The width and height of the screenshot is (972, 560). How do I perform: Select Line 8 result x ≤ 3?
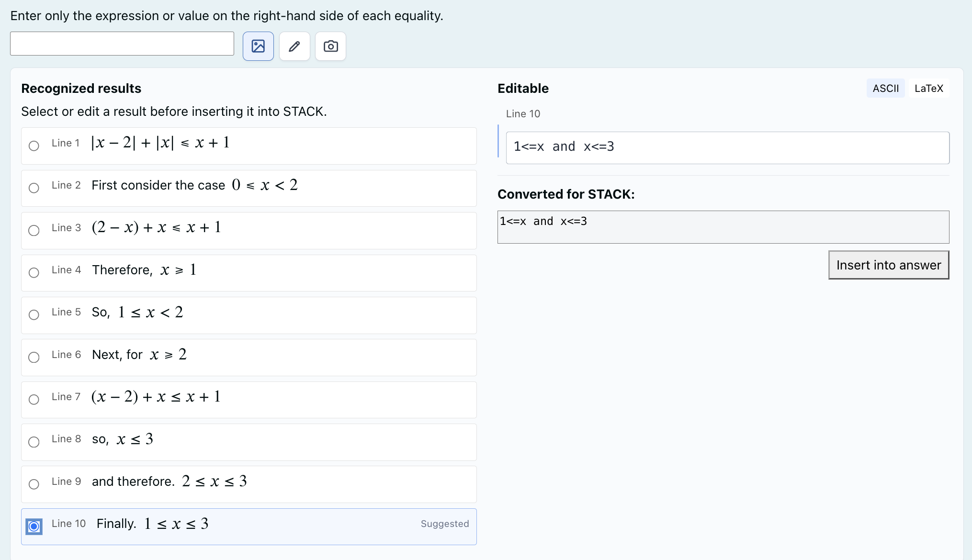(34, 442)
